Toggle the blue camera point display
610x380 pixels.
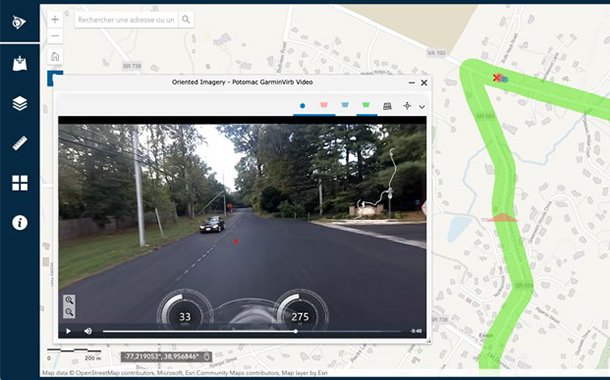(303, 106)
